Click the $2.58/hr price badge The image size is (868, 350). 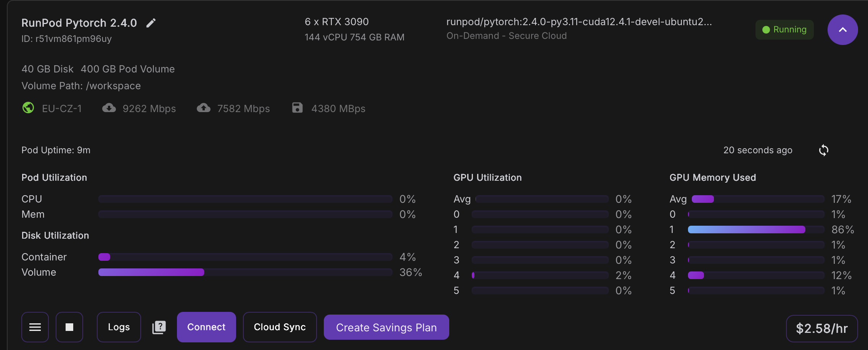pos(822,328)
